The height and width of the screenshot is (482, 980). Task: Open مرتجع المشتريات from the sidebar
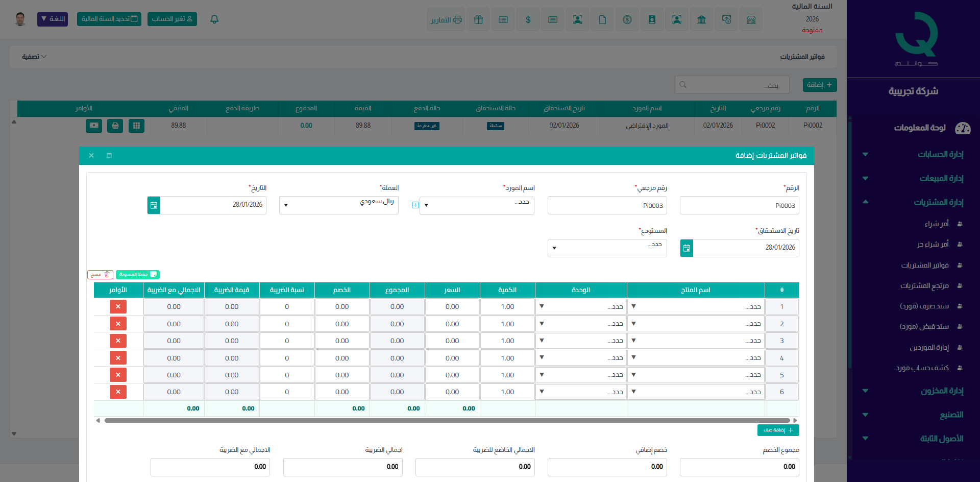click(x=924, y=286)
